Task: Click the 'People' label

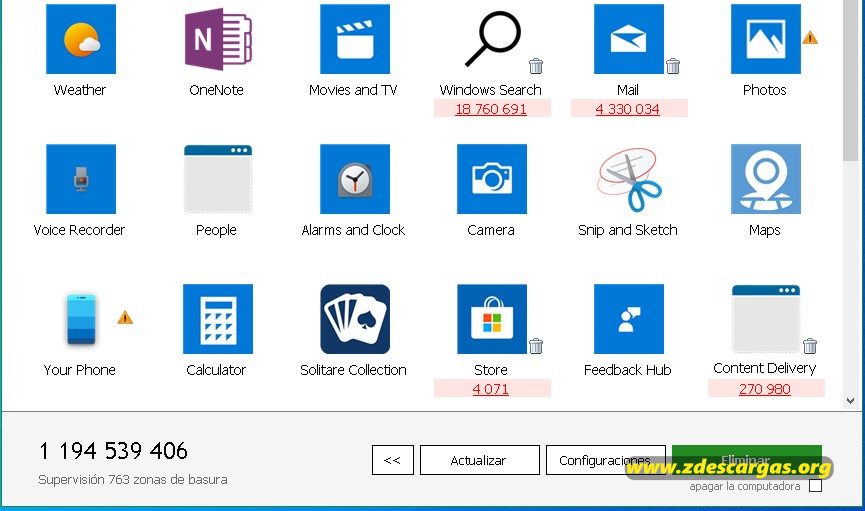Action: 216,230
